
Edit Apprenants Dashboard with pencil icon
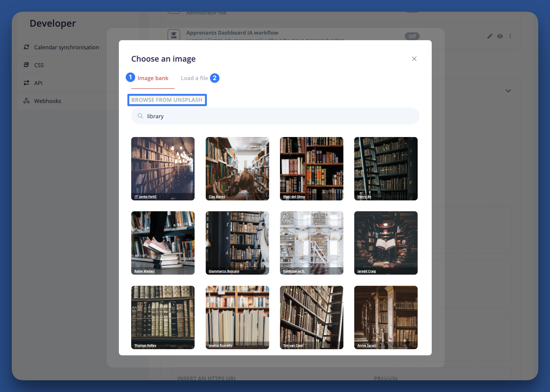coord(490,36)
